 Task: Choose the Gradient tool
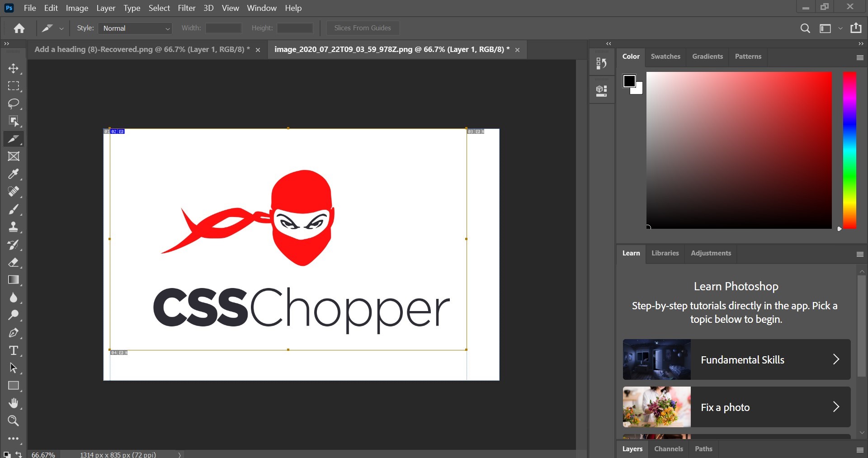pyautogui.click(x=13, y=280)
